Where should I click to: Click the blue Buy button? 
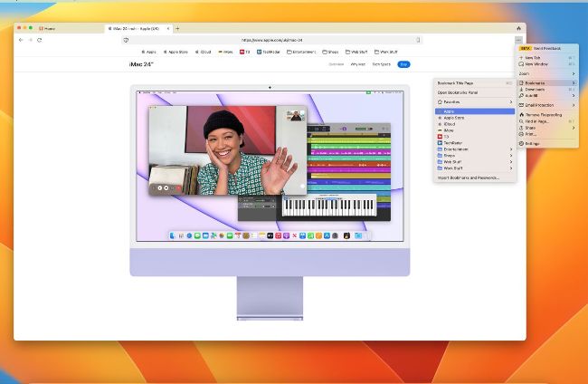[x=403, y=64]
